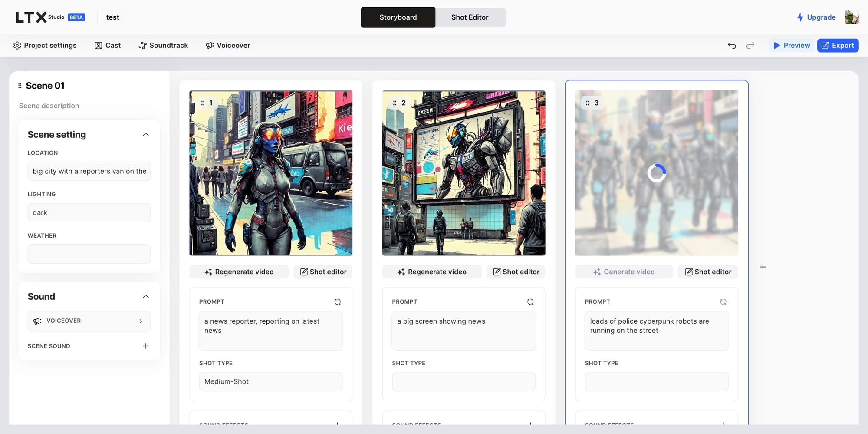Click the Scene 01 drag handle icon
The height and width of the screenshot is (434, 868).
click(20, 86)
